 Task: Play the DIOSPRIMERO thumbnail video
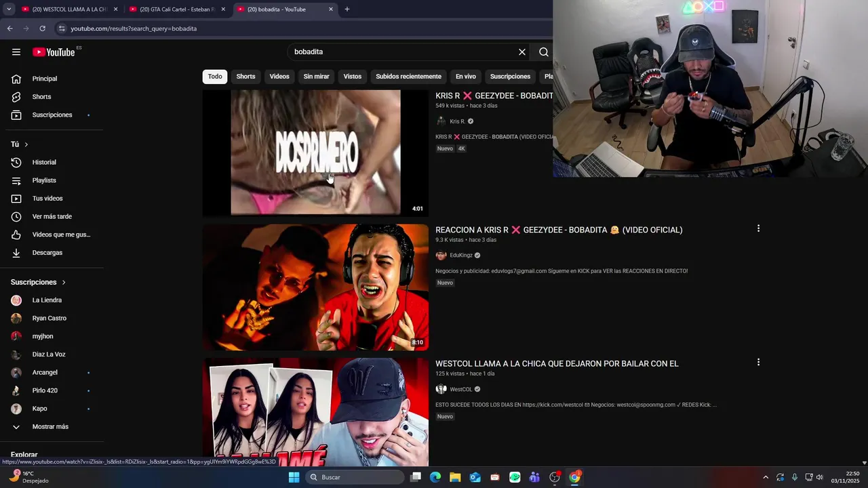[315, 153]
